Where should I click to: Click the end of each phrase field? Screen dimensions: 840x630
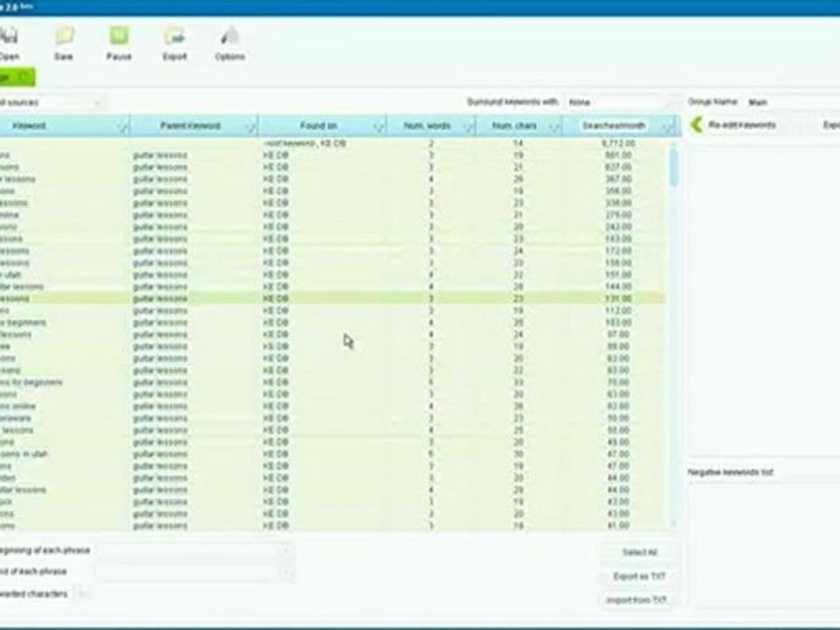(x=194, y=572)
